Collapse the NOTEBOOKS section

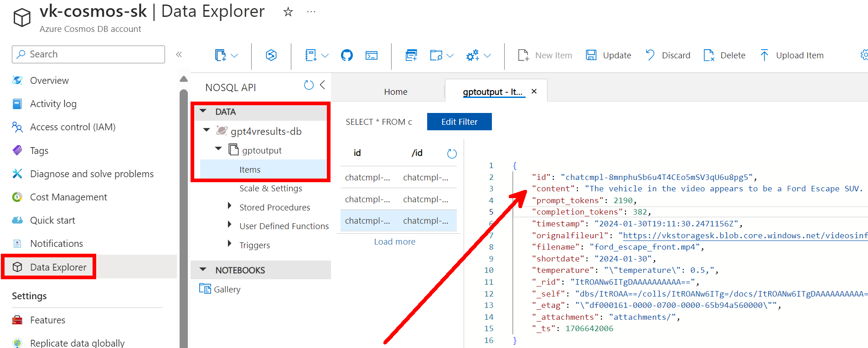point(203,270)
